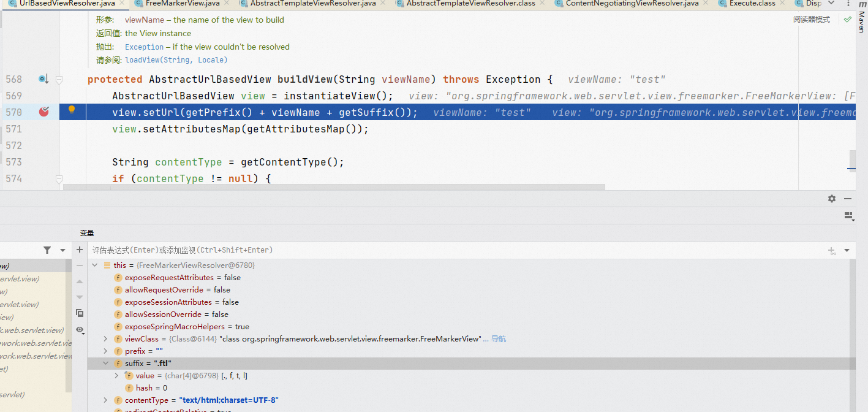The image size is (868, 412).
Task: Click the remove watch minus icon
Action: (x=80, y=265)
